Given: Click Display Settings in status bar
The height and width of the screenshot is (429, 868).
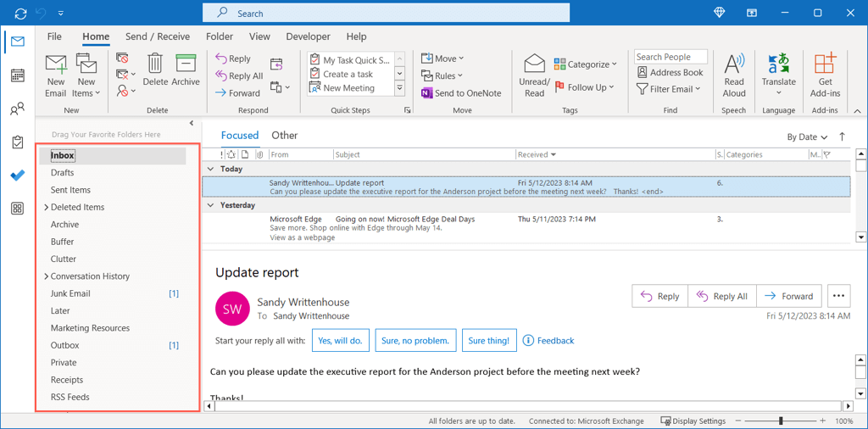Looking at the screenshot, I should pos(693,421).
